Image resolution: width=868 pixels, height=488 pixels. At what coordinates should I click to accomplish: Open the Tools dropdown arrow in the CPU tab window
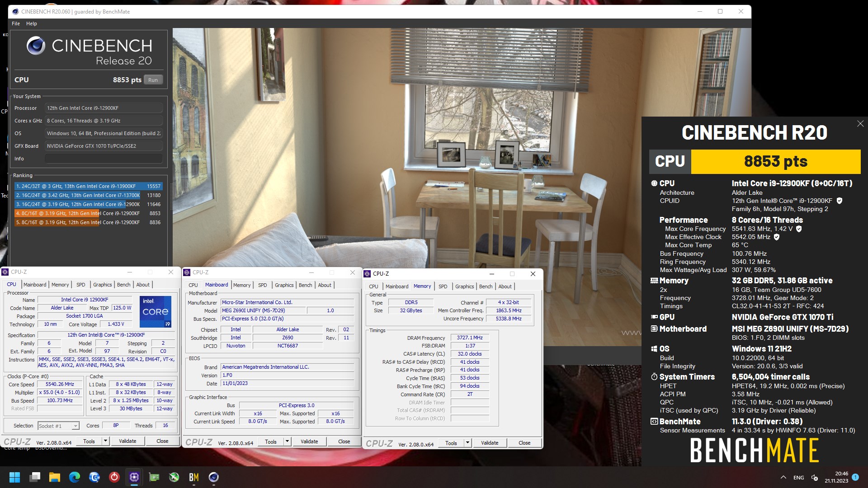click(x=105, y=441)
